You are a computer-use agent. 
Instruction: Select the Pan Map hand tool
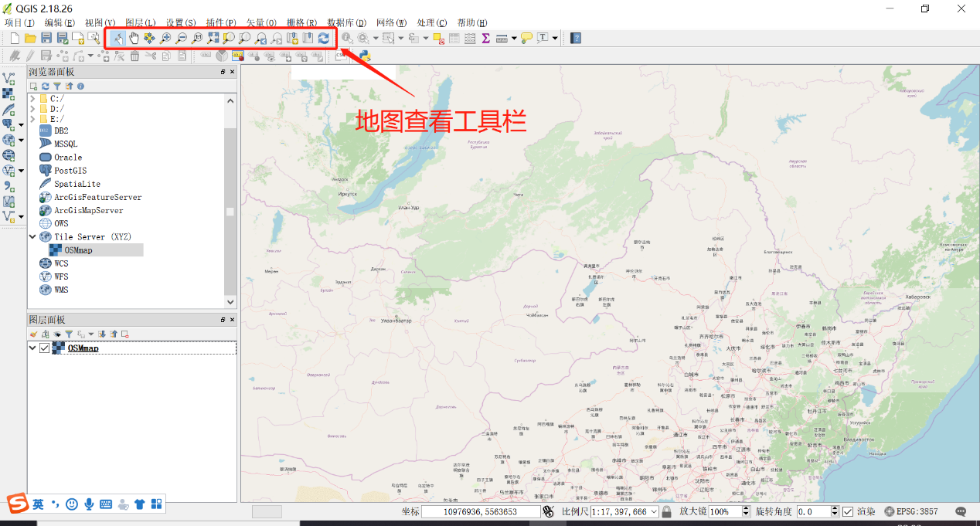pyautogui.click(x=134, y=37)
